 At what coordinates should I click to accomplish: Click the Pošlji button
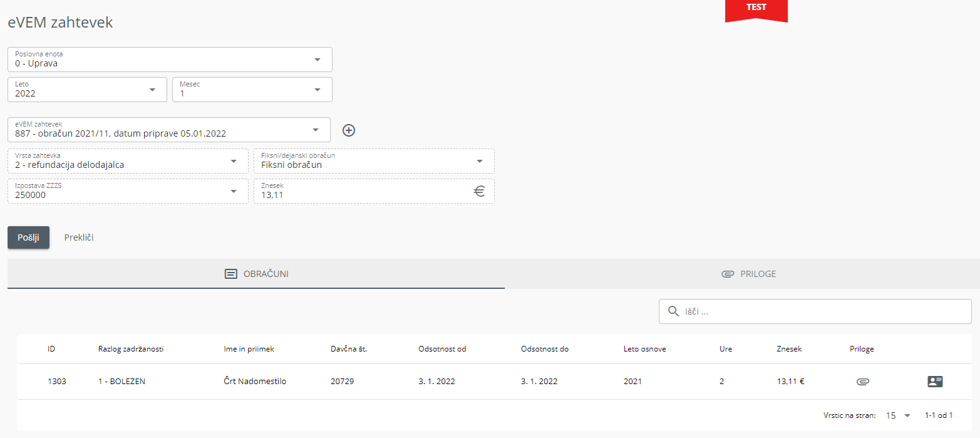28,237
